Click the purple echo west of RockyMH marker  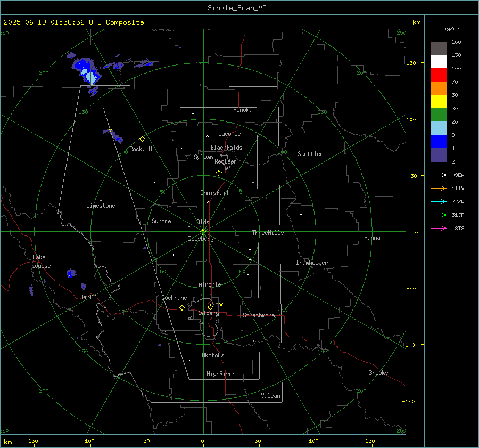click(x=114, y=136)
